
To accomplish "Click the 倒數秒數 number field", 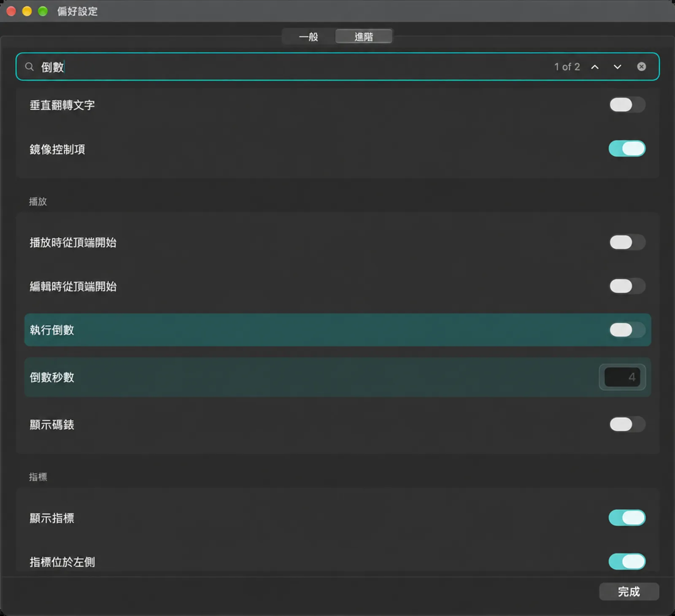I will (622, 377).
